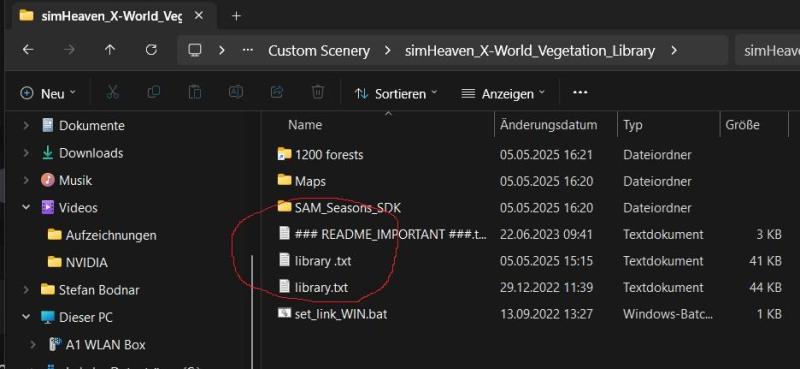Screen dimensions: 800x369
Task: Collapse the Videos tree node
Action: (x=26, y=208)
